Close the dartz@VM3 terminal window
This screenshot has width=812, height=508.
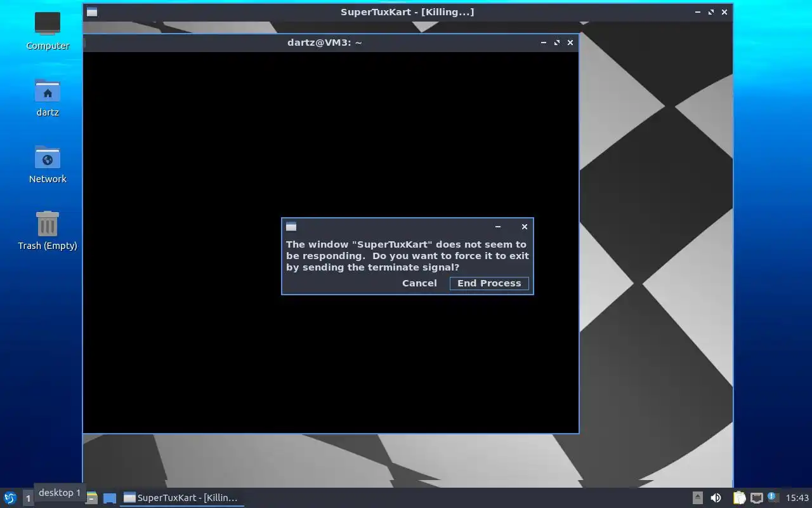pyautogui.click(x=570, y=43)
